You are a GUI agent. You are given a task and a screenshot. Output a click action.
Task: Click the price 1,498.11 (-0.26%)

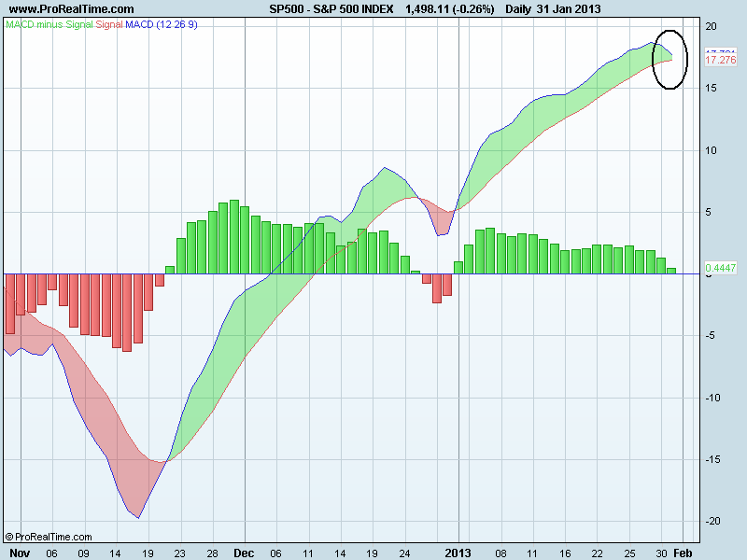pos(450,9)
